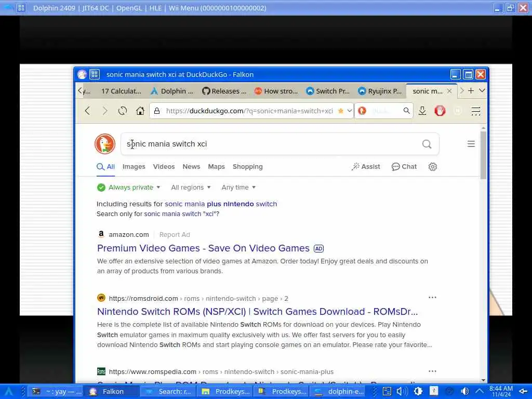Viewport: 532px width, 399px height.
Task: Expand the All regions dropdown
Action: tap(191, 187)
